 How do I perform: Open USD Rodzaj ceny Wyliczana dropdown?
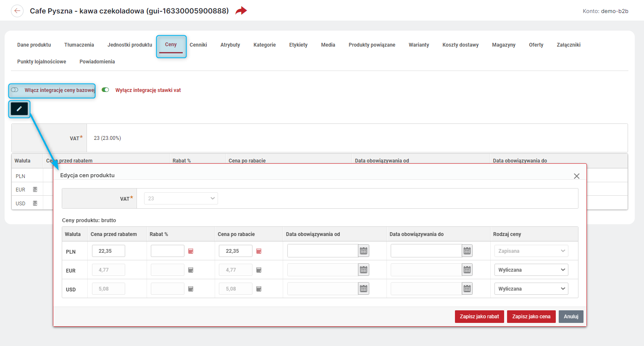tap(531, 288)
